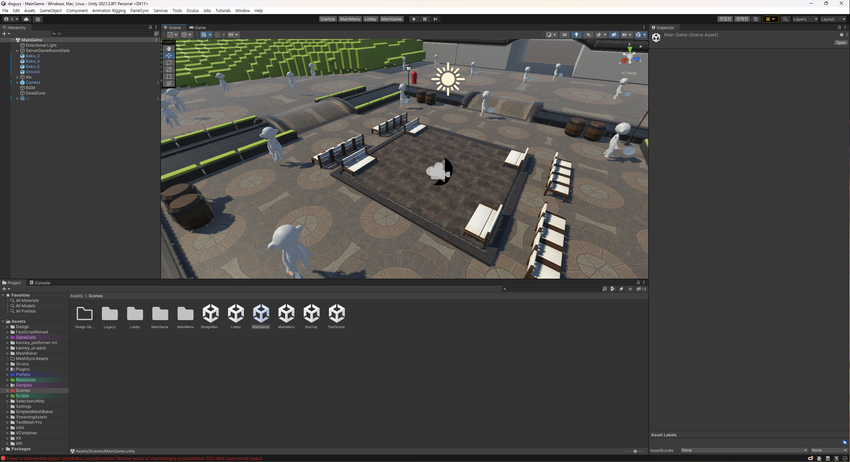This screenshot has height=462, width=850.
Task: Select the TestScene Unity scene asset
Action: pos(337,314)
